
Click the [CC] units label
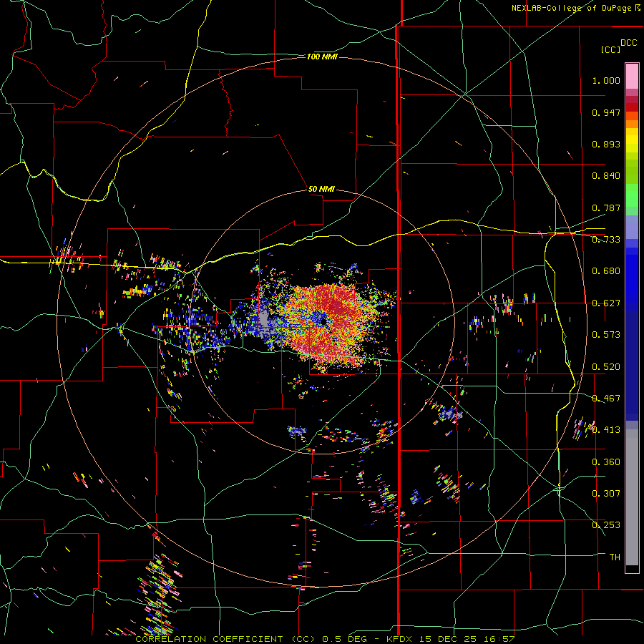[610, 49]
